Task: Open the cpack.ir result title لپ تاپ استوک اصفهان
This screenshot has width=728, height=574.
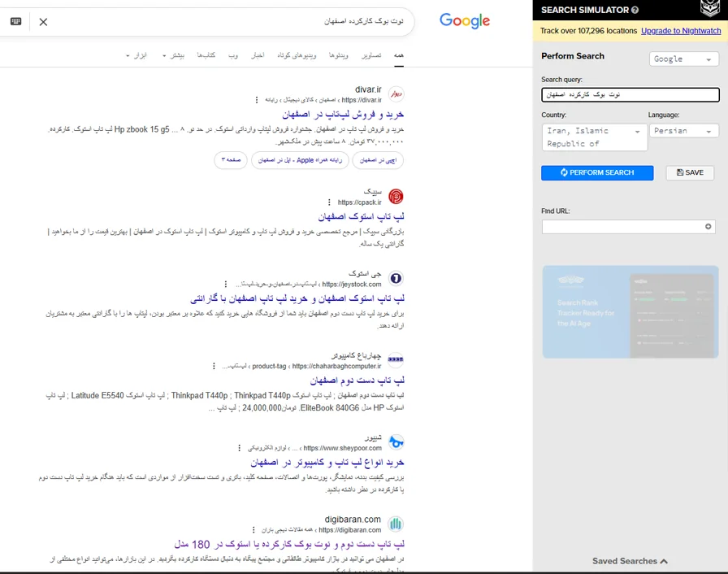Action: click(x=362, y=216)
